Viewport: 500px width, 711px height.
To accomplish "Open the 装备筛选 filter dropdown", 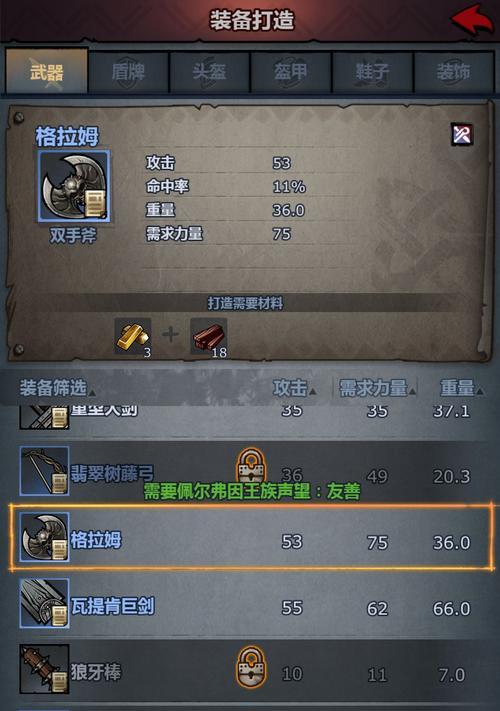I will [57, 388].
